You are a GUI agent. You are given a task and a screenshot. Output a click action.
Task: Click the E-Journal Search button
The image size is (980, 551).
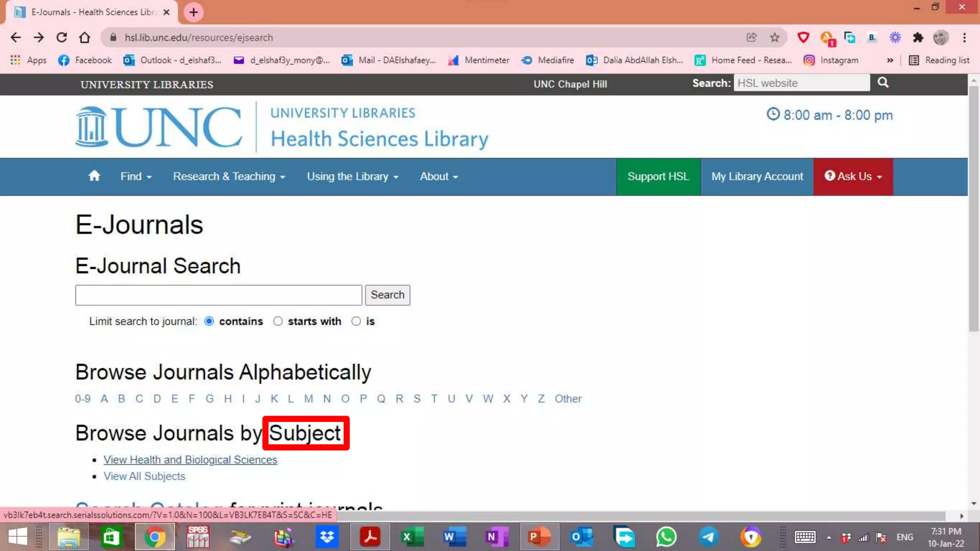(387, 295)
